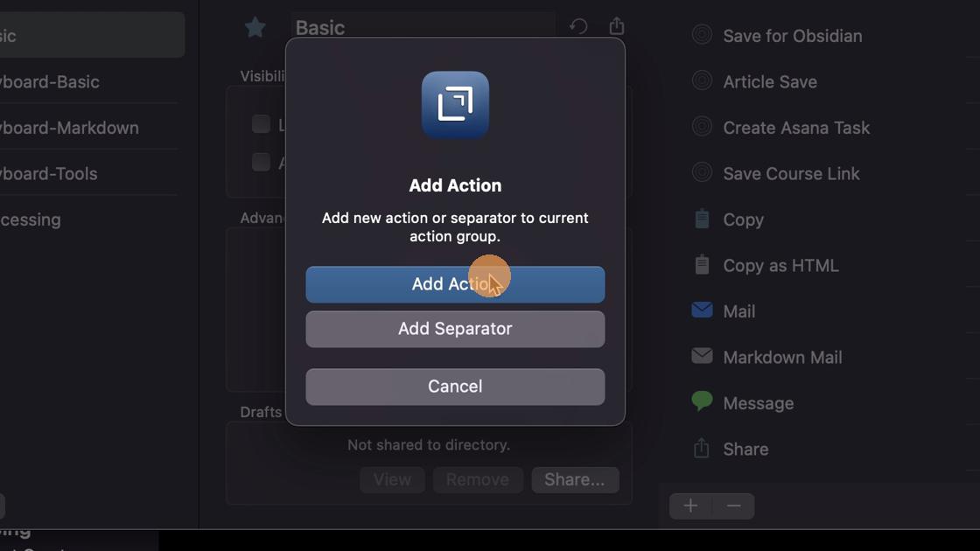Click the gray envelope icon for Markdown Mail
Viewport: 980px width, 551px height.
(702, 356)
